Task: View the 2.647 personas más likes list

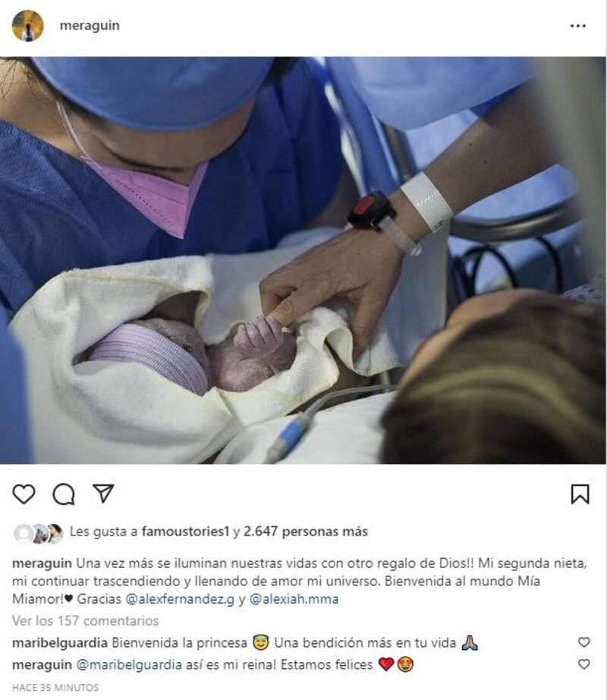Action: 306,531
